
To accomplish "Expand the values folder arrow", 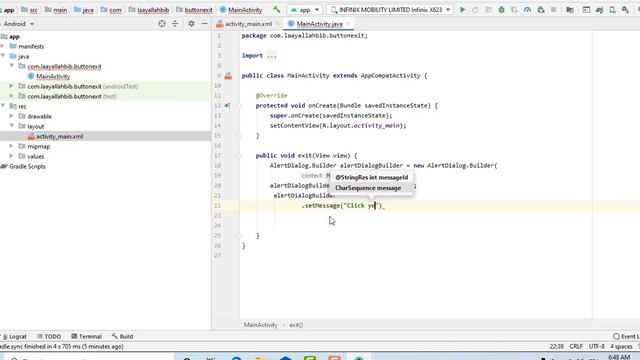I will 11,156.
